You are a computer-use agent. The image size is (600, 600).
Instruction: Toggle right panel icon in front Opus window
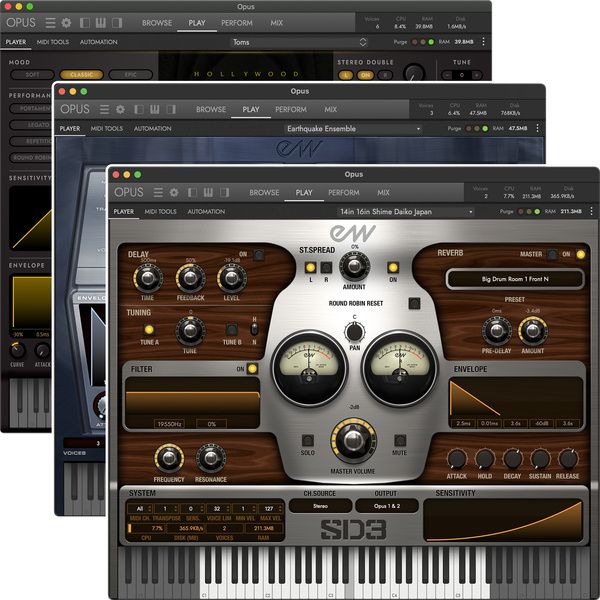[225, 192]
